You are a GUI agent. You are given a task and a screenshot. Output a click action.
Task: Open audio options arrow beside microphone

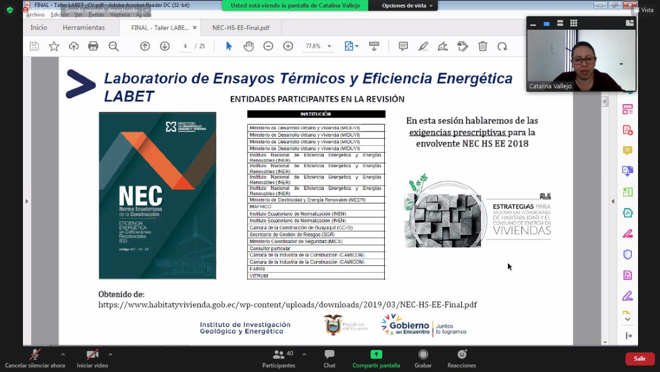[x=63, y=354]
